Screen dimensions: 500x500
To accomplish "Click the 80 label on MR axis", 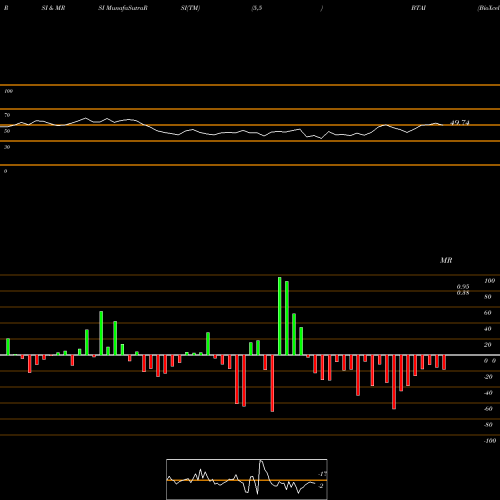I will pos(488,297).
